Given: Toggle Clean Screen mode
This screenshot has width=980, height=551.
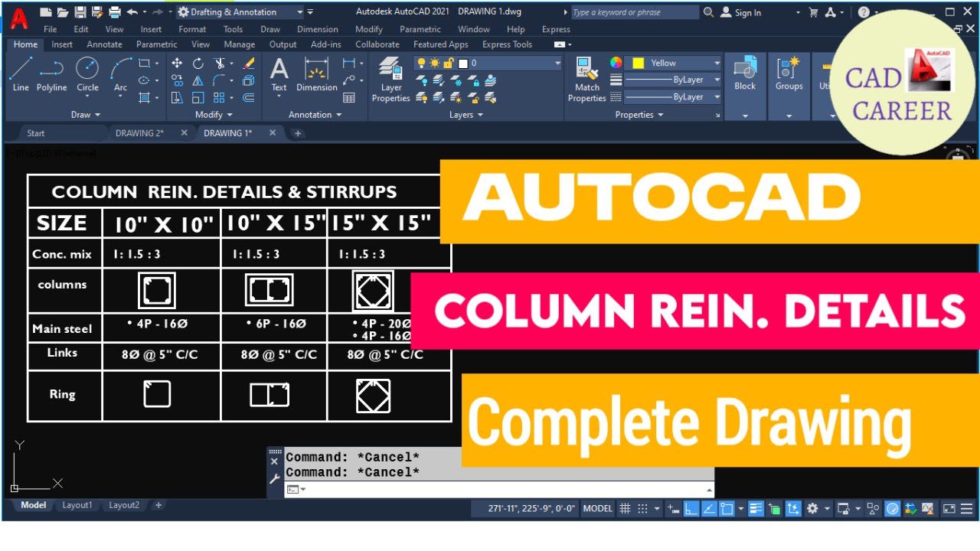Looking at the screenshot, I should (949, 508).
